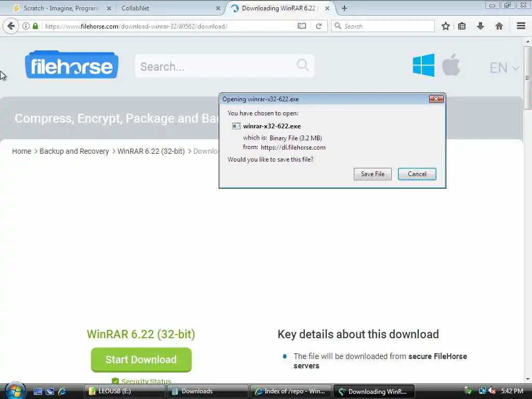Screen dimensions: 532x399
Task: Open Backup and Recovery breadcrumb link
Action: [x=74, y=151]
